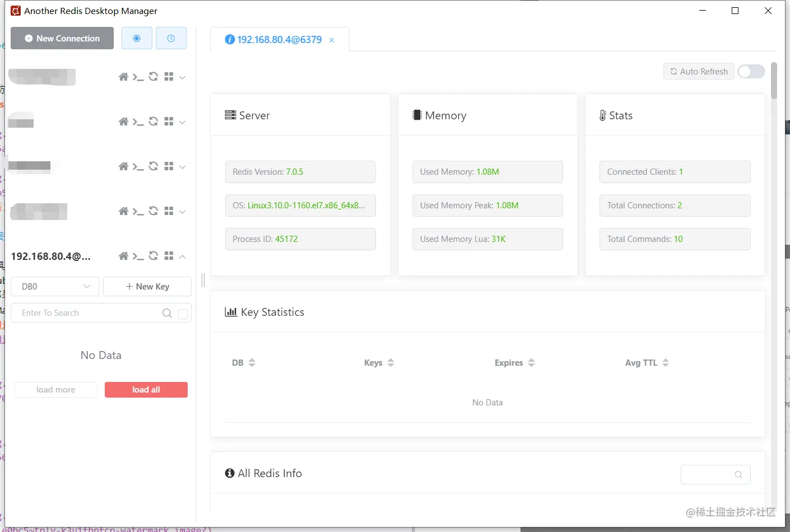Tick the checkbox beside key search
Screen dimensions: 790x532
tap(183, 314)
